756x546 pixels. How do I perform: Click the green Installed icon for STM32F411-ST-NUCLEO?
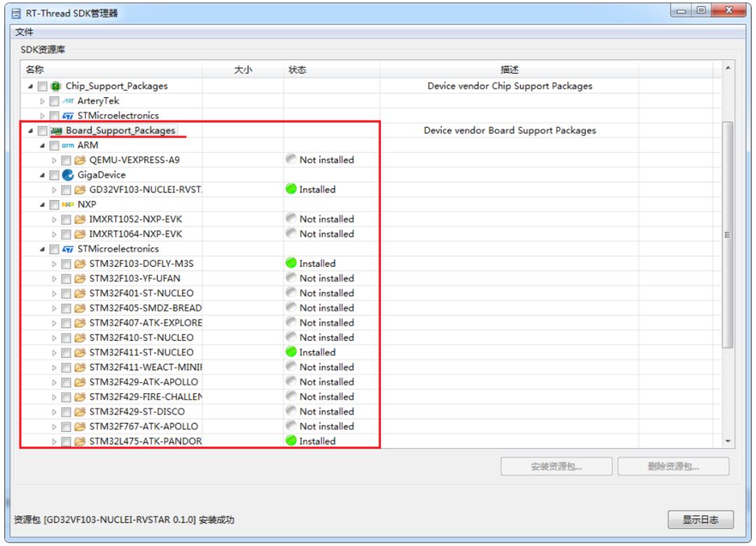pyautogui.click(x=290, y=351)
